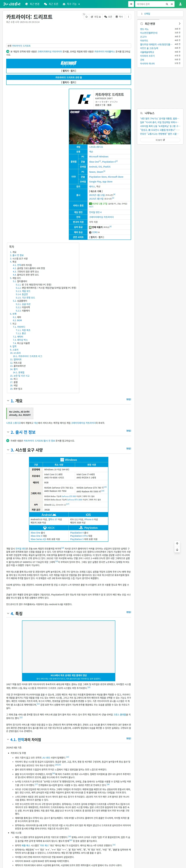
Task: Click the go-to-document arrow icon
Action: [172, 4]
